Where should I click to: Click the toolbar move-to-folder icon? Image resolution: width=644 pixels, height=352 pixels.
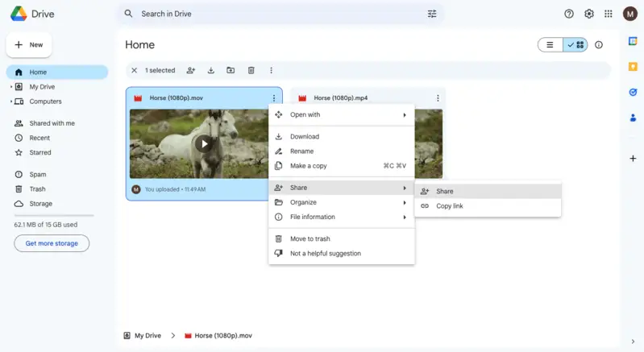tap(231, 71)
